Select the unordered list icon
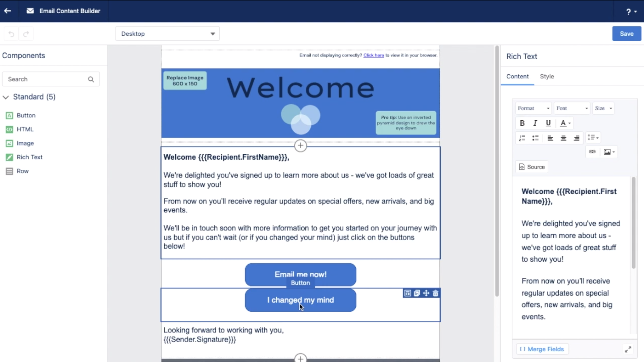Screen dimensions: 644x362 (535, 138)
